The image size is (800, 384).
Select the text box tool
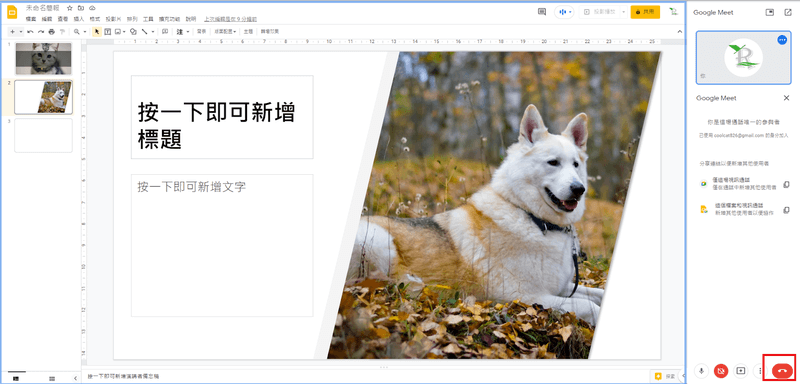point(108,32)
